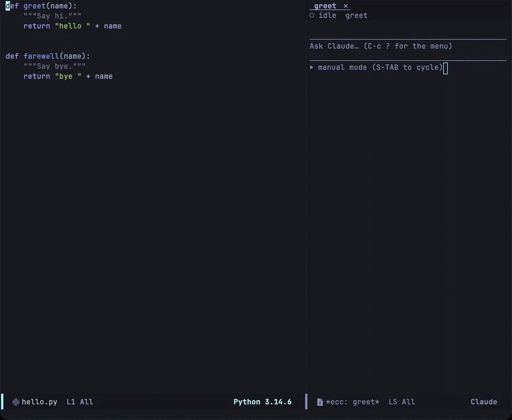Click the 'return "bye " + name' line

tap(68, 76)
